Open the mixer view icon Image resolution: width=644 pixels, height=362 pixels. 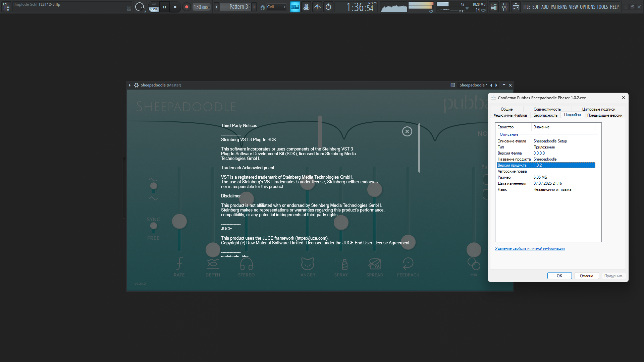(x=505, y=7)
